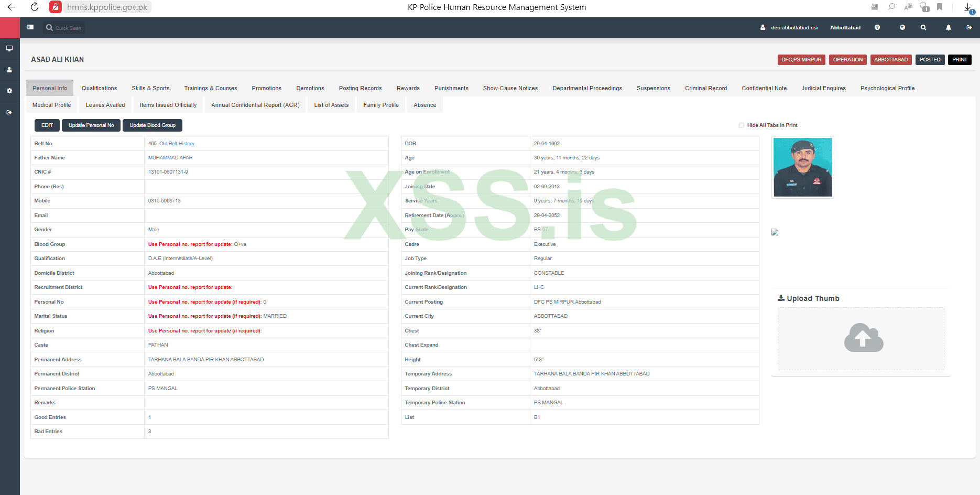980x495 pixels.
Task: Switch to the Rewards tab
Action: [408, 88]
